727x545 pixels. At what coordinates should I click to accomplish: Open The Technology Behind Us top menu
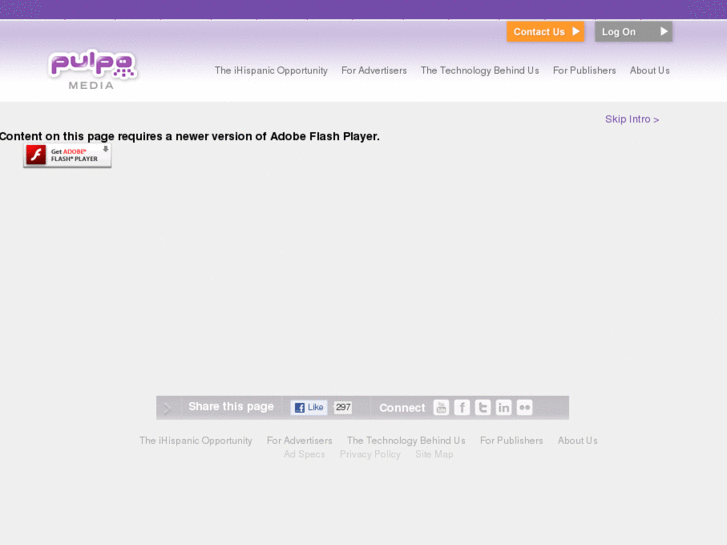coord(479,71)
